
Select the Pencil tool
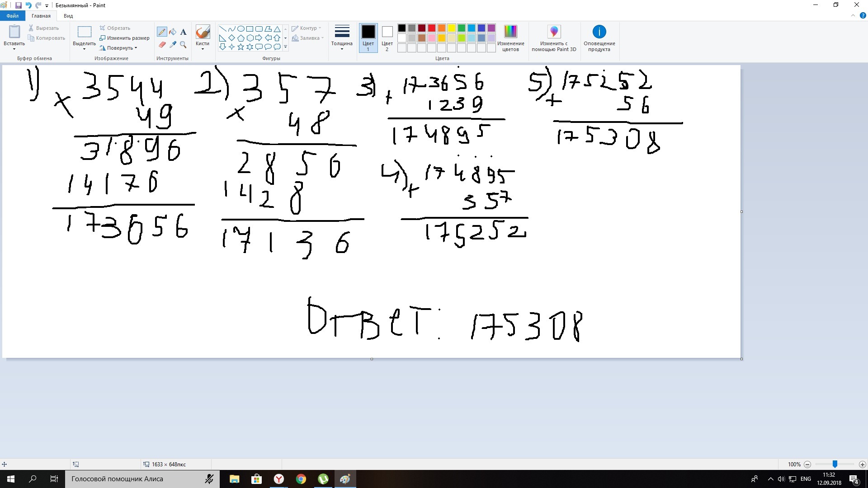point(162,32)
